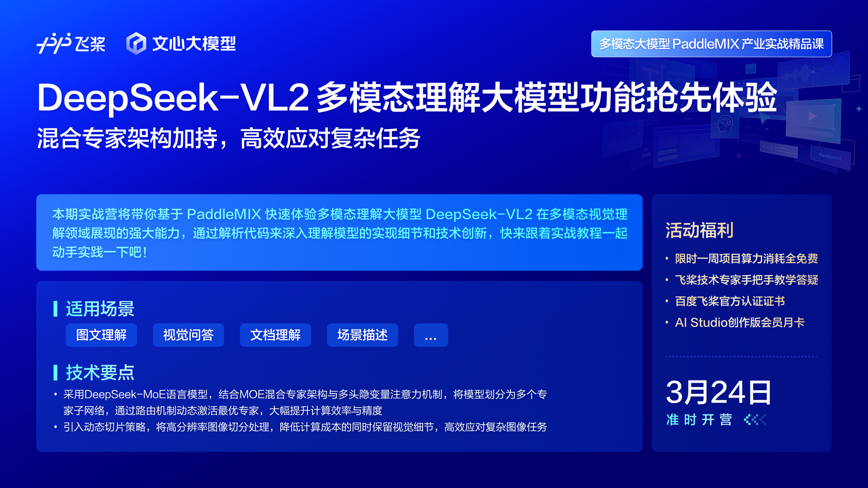The height and width of the screenshot is (488, 868).
Task: Switch to the 适用场景 section header
Action: [100, 309]
